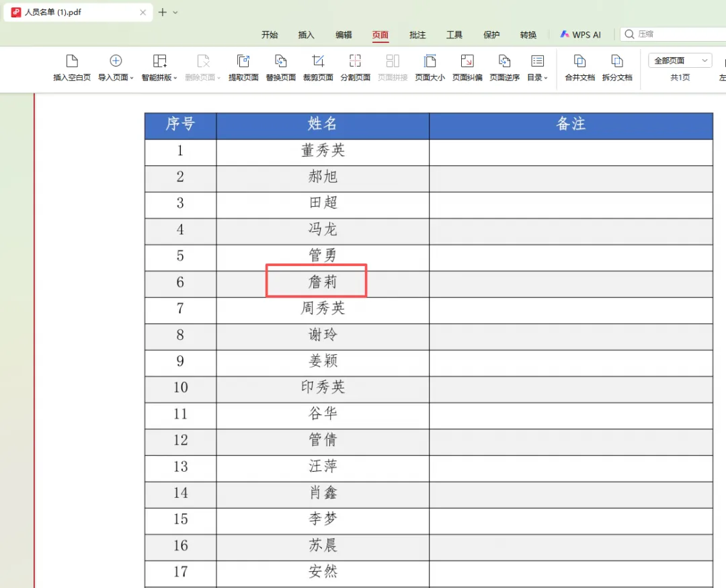Expand the tab list chevron beside plus

pyautogui.click(x=175, y=13)
